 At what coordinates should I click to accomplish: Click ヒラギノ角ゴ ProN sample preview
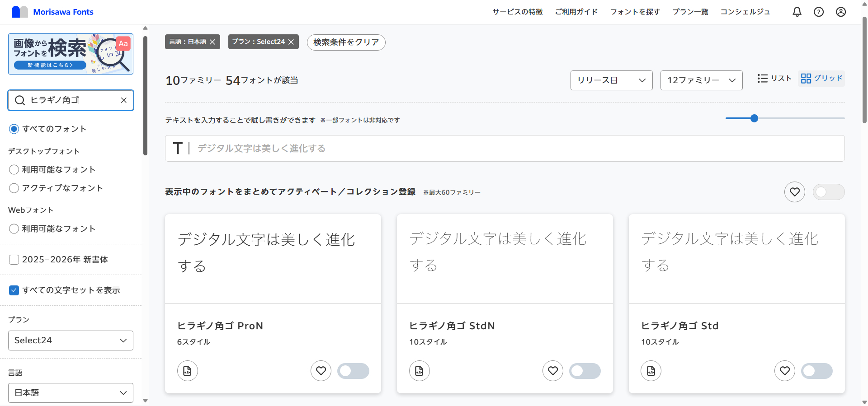[273, 259]
